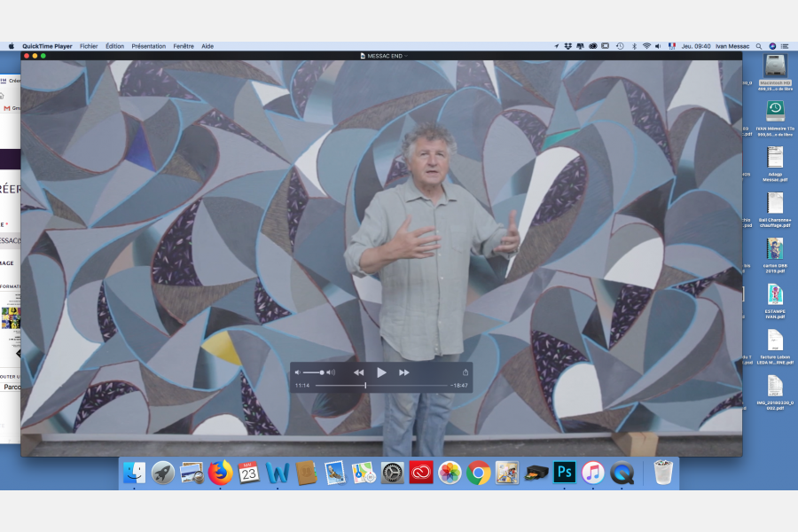Screen dimensions: 798x532
Task: Toggle the remaining time display -18:47
Action: tap(458, 386)
